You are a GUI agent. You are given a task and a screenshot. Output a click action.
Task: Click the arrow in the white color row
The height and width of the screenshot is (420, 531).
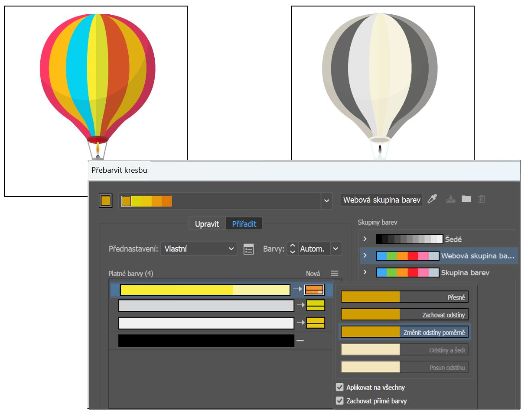pos(301,323)
